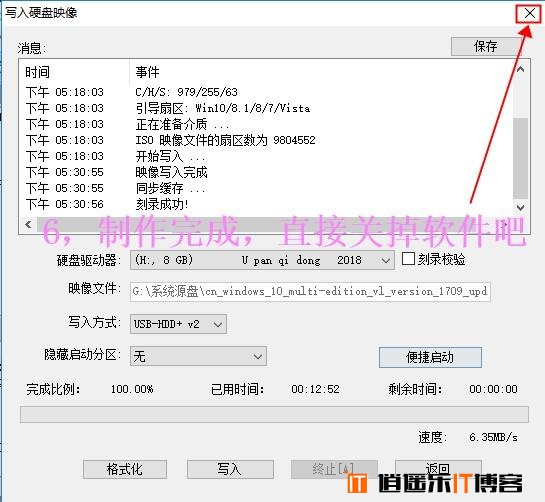Viewport: 545px width, 502px height.
Task: Click the 写入 button
Action: click(x=230, y=469)
